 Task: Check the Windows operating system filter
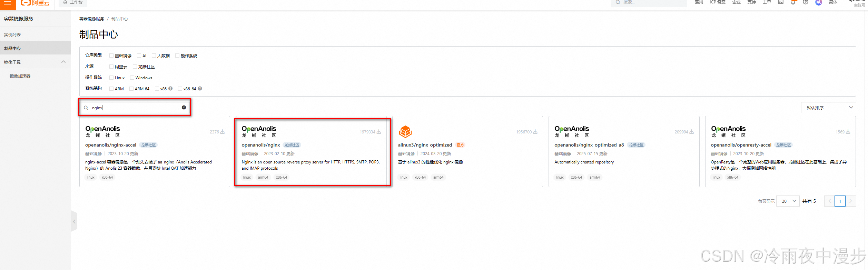[132, 78]
